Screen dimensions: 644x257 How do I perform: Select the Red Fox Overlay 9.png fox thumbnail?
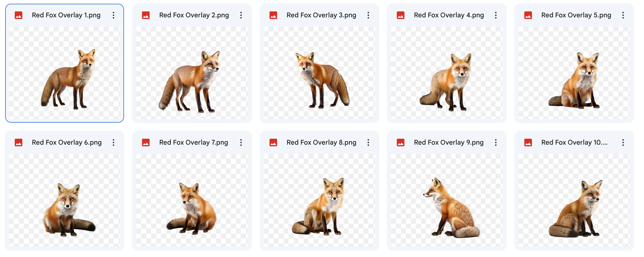tap(446, 200)
